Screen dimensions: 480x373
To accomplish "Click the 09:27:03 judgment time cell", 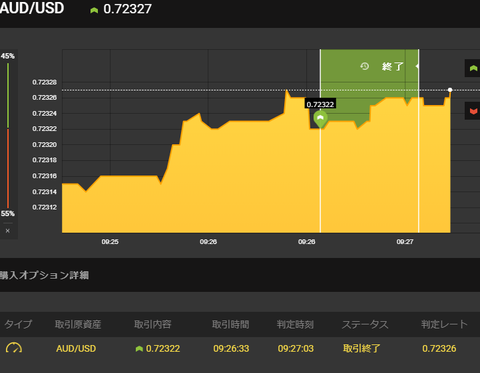I will 296,349.
